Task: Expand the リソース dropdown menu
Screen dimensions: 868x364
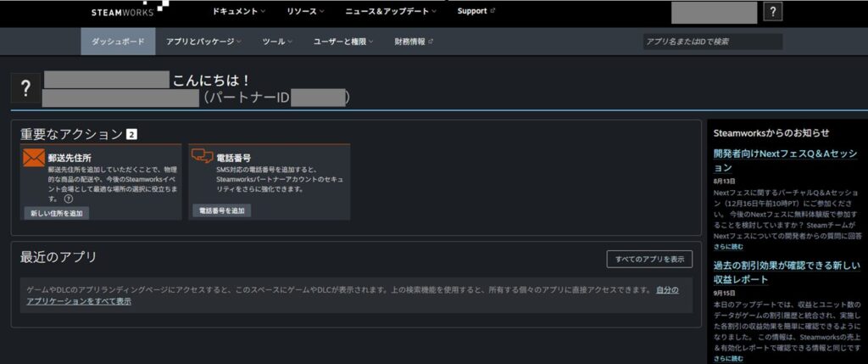Action: [306, 12]
